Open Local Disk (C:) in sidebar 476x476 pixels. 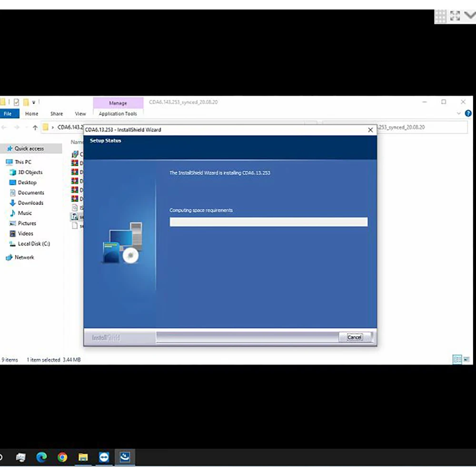[x=33, y=244]
